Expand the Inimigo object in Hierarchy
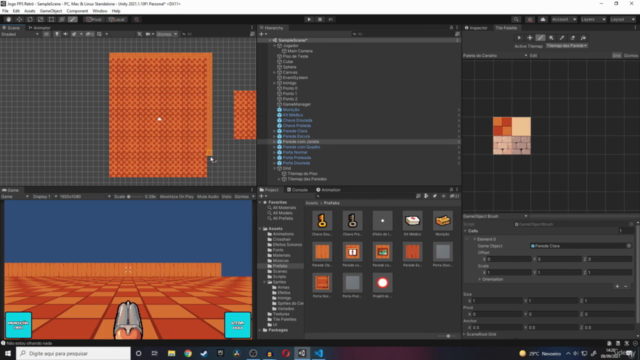 (x=275, y=83)
